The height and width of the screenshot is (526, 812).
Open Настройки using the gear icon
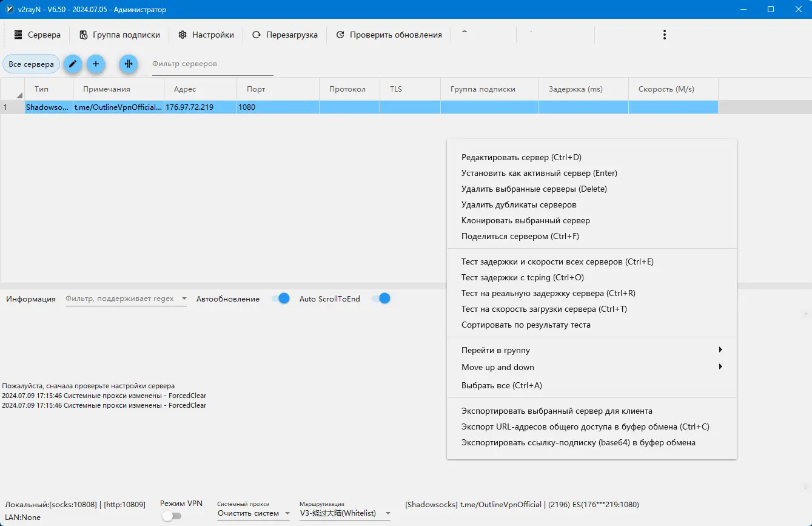pos(183,35)
